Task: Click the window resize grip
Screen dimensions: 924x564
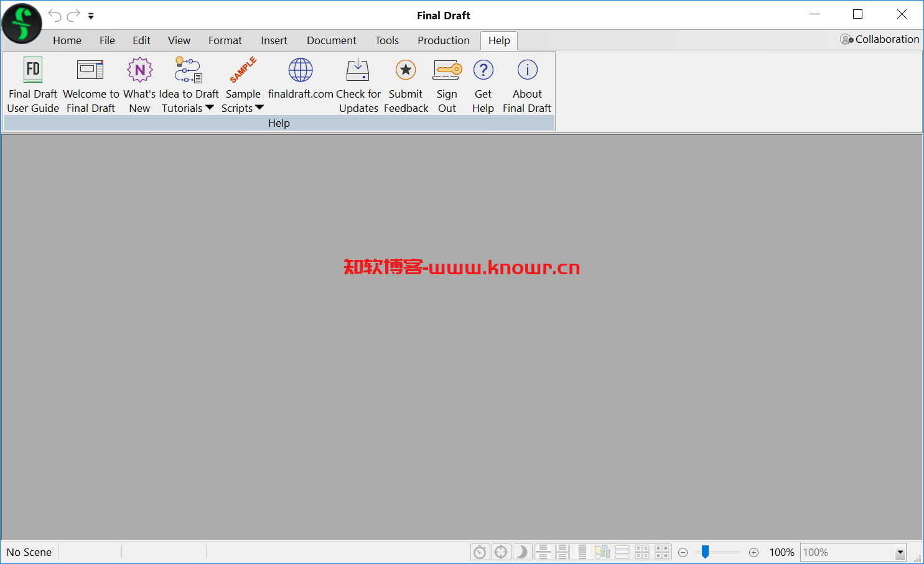Action: tap(917, 558)
